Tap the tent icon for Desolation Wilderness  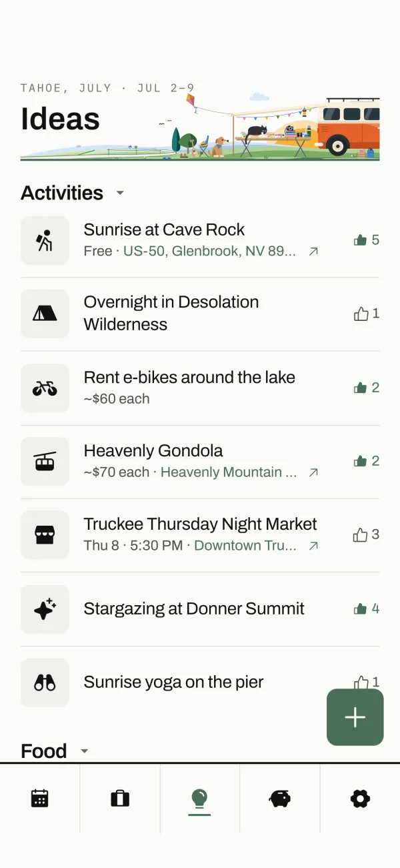(x=45, y=314)
